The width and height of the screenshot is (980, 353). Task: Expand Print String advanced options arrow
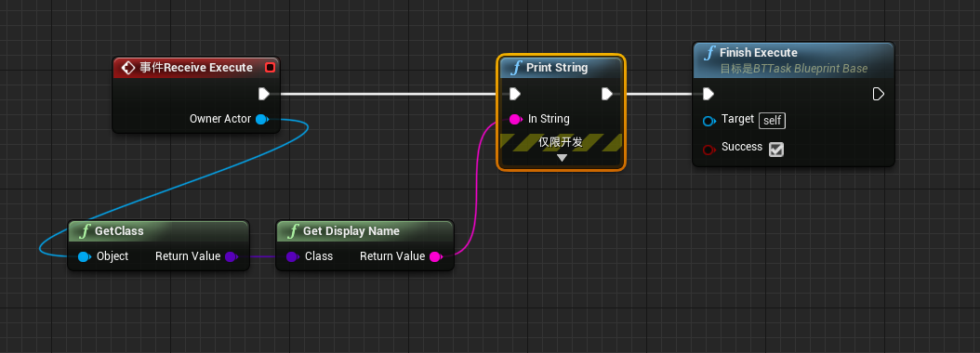562,158
